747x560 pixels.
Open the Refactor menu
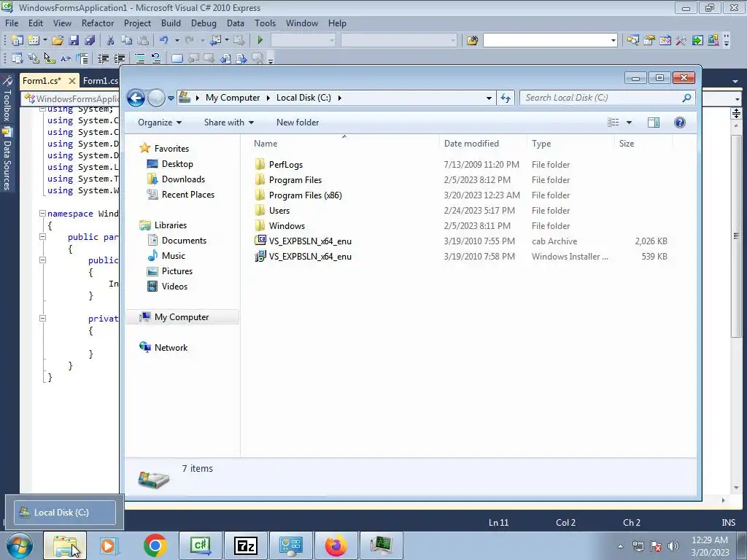pyautogui.click(x=98, y=23)
